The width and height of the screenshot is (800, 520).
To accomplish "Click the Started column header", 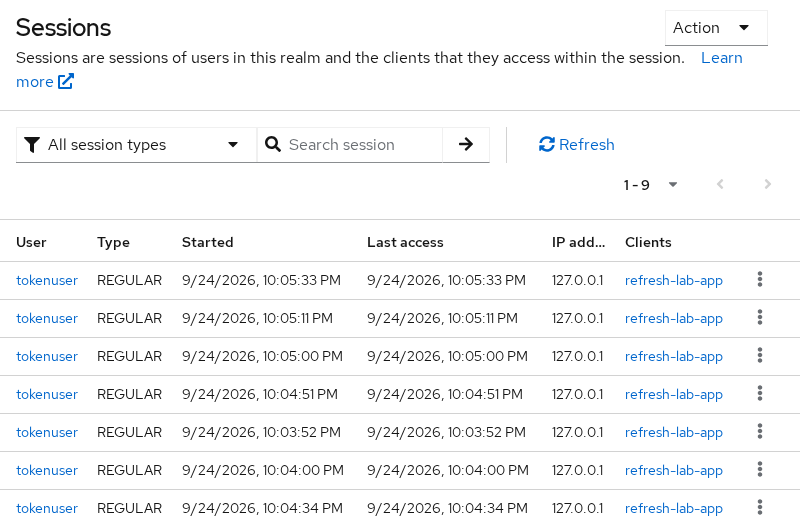I will pos(208,242).
